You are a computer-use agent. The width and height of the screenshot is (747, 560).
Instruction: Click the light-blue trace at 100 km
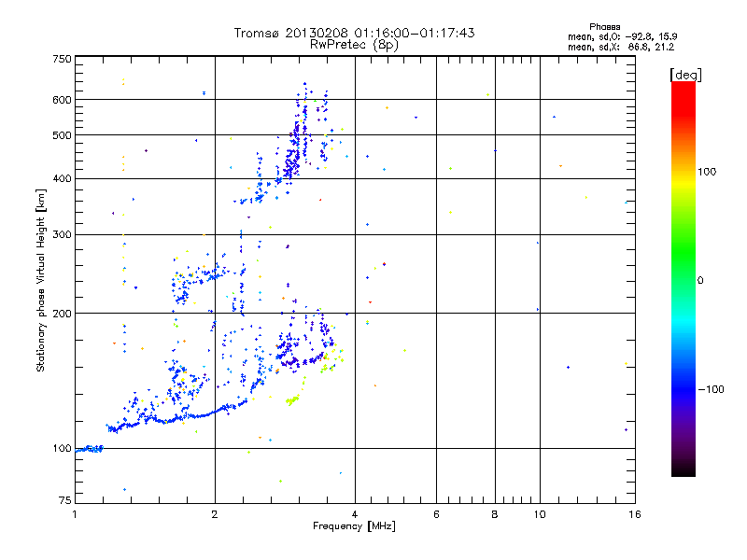point(90,449)
